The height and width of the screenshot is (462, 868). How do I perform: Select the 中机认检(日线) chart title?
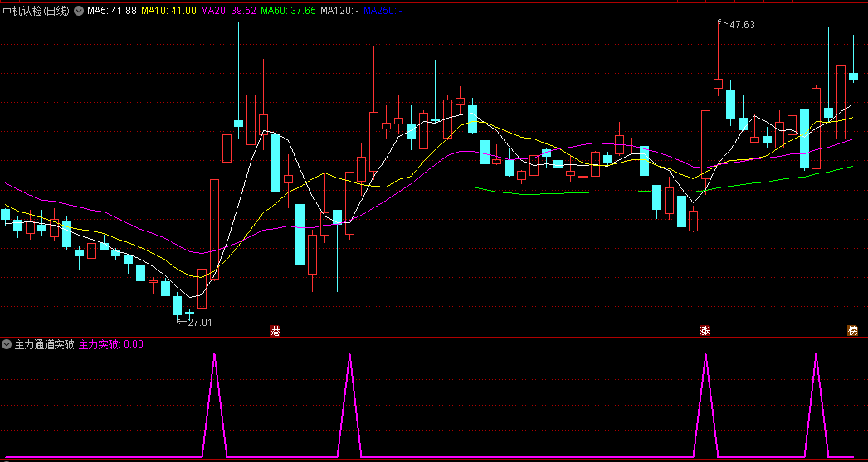coord(37,11)
